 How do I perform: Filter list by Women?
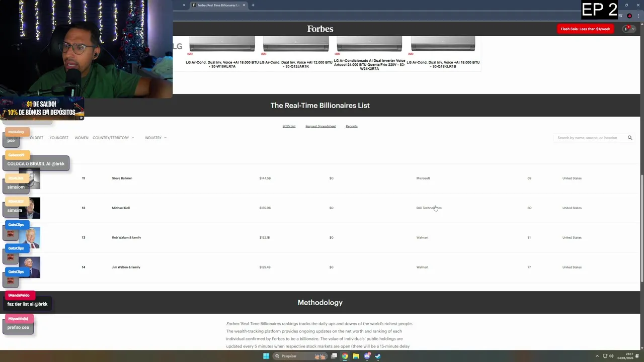click(x=82, y=138)
